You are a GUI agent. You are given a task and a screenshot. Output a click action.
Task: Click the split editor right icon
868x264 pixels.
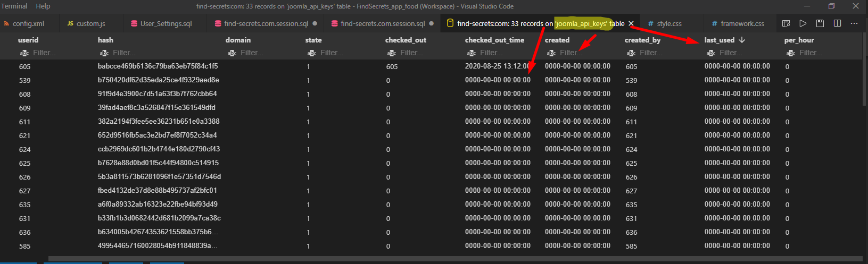[x=837, y=23]
